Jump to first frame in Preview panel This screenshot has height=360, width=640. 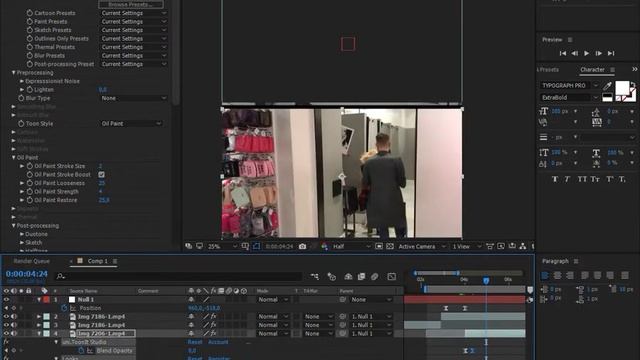tap(562, 53)
